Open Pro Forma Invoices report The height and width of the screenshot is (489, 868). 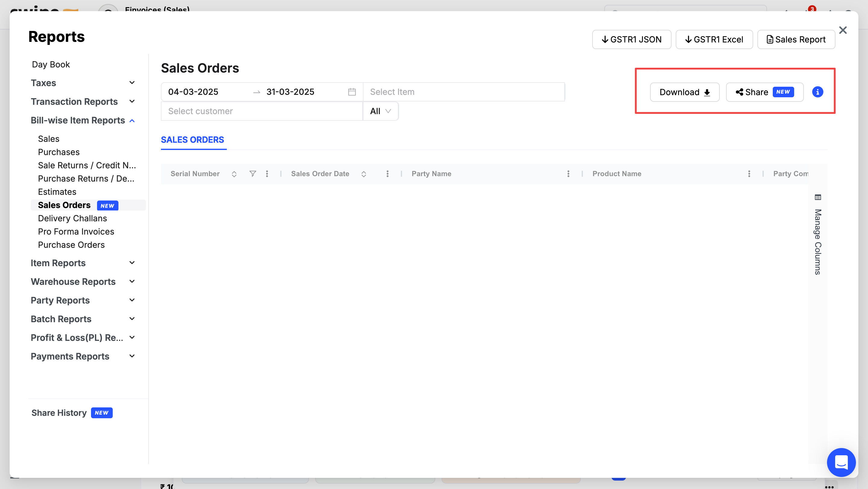76,232
